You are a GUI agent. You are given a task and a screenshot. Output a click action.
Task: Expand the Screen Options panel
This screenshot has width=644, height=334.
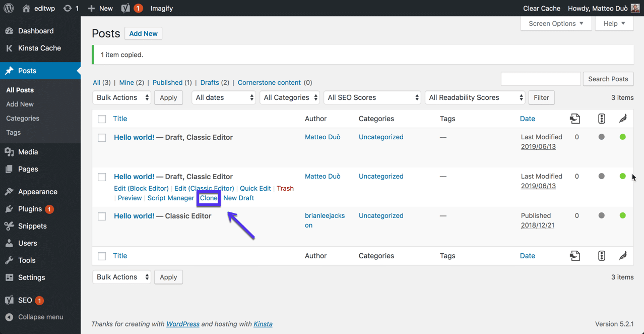(x=556, y=23)
